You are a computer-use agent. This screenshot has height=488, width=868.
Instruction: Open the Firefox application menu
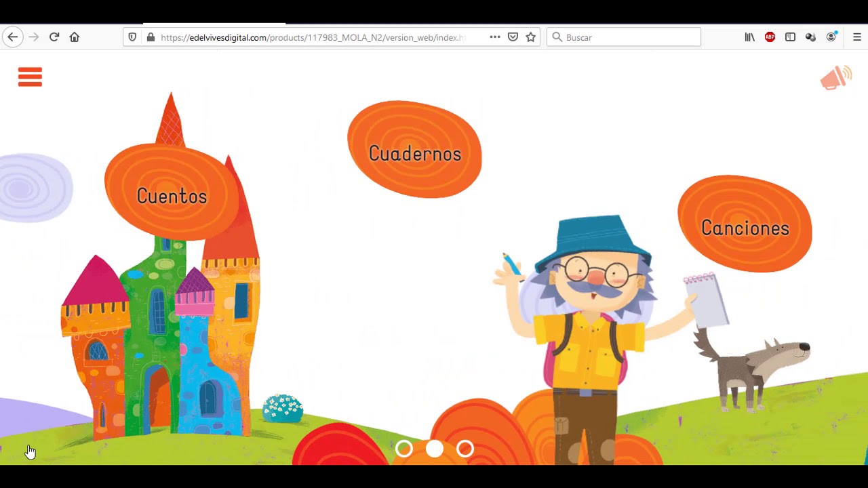click(x=857, y=37)
